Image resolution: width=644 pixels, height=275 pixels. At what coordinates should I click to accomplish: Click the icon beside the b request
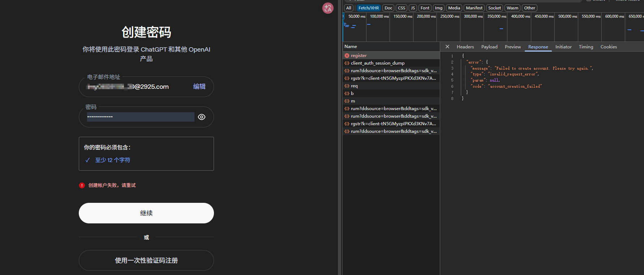pyautogui.click(x=347, y=93)
